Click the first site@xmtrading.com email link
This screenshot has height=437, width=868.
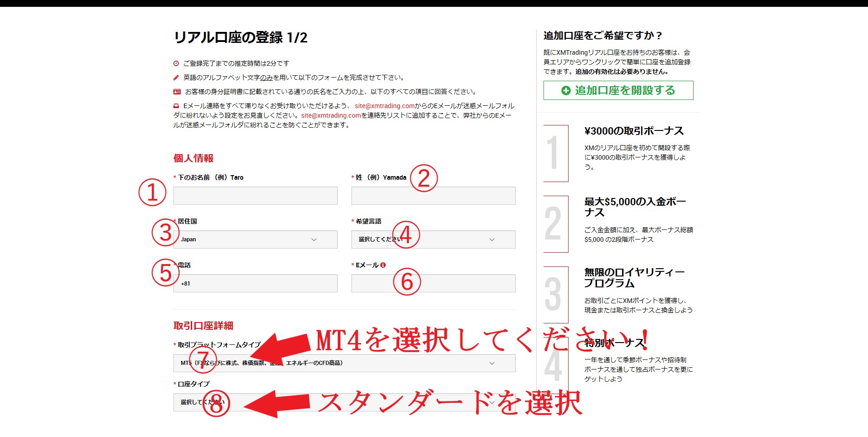click(385, 106)
